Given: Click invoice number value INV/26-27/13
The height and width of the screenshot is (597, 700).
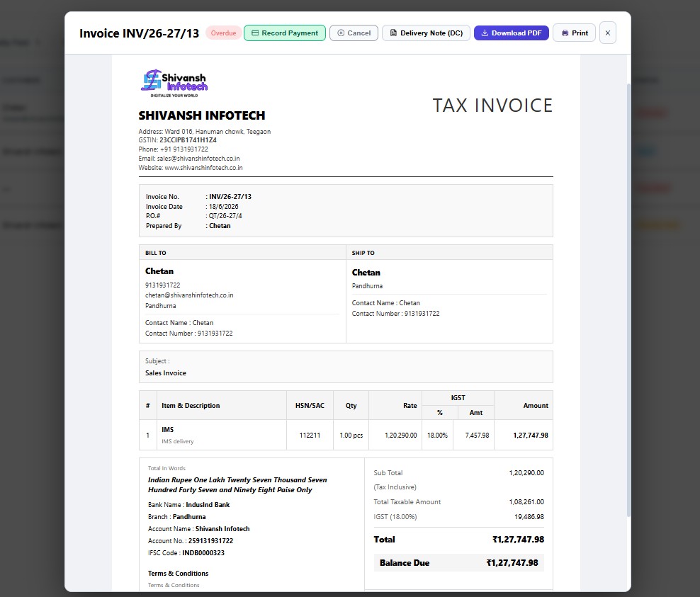Looking at the screenshot, I should tap(230, 197).
